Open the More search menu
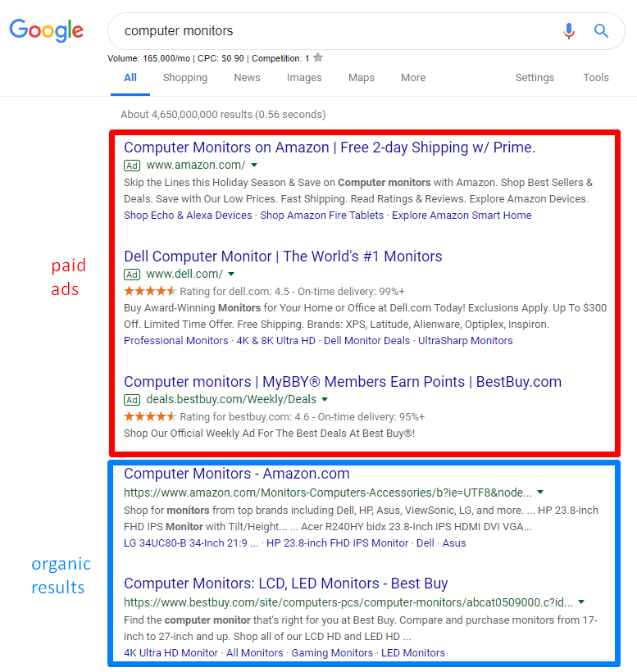Screen dimensions: 637x672 point(413,78)
